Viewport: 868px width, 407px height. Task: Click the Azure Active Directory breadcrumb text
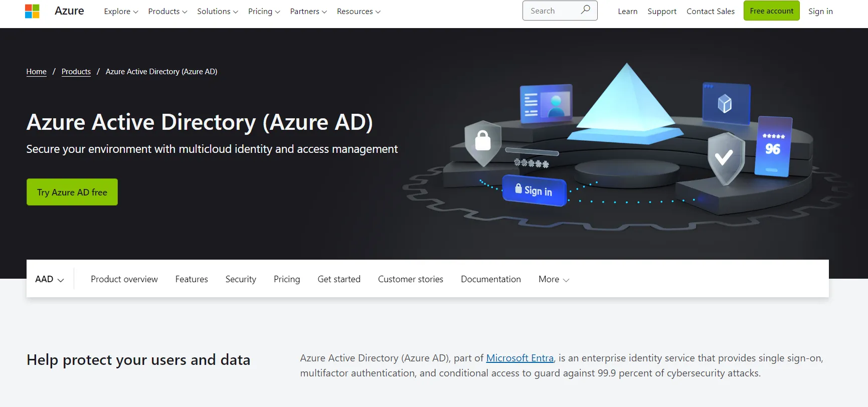pyautogui.click(x=161, y=72)
